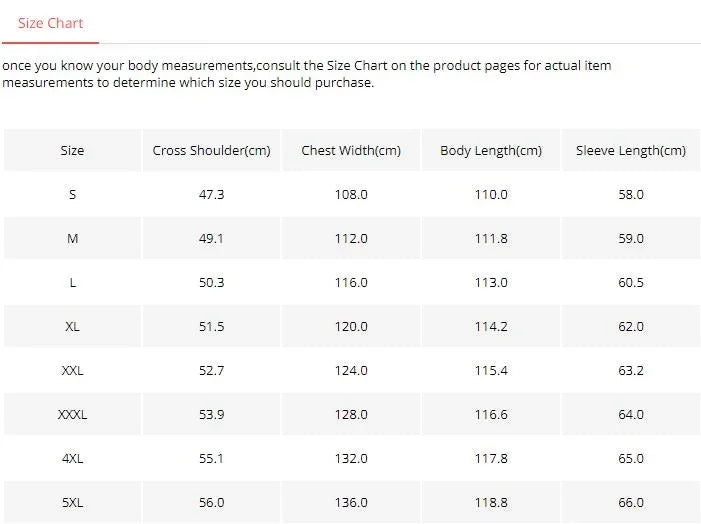Viewport: 701px width, 524px height.
Task: Click the 5XL size row label
Action: tap(72, 502)
